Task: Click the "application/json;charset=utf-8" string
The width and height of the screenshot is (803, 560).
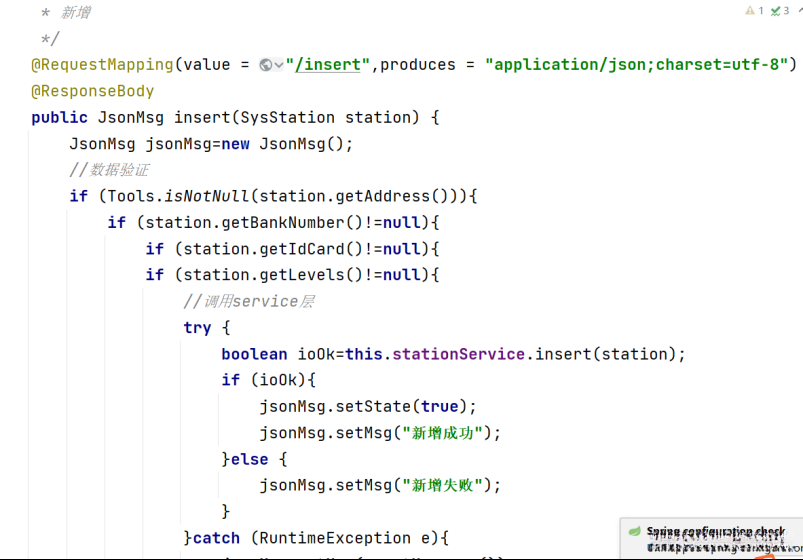Action: click(x=637, y=65)
